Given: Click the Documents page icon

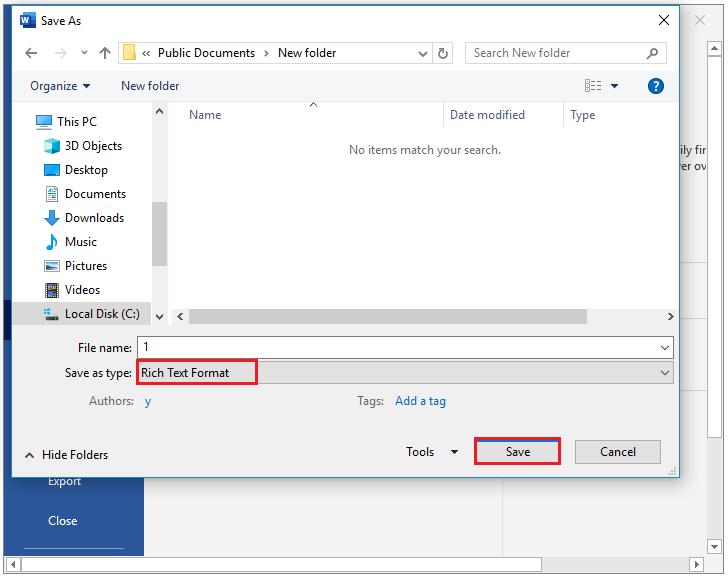Looking at the screenshot, I should (52, 194).
